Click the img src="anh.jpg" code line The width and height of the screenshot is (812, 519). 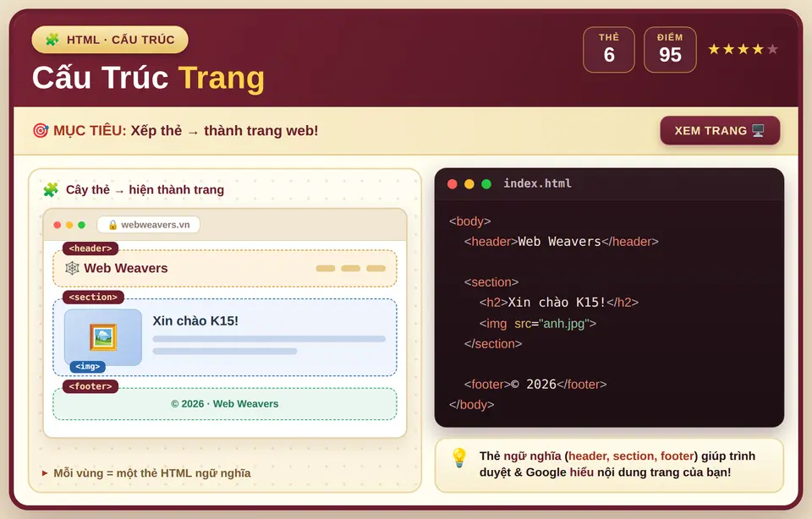pyautogui.click(x=538, y=324)
